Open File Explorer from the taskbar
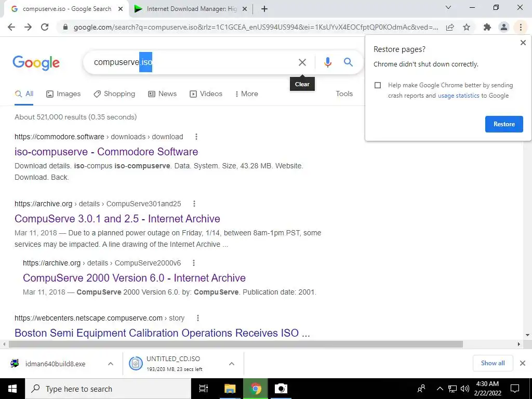Image resolution: width=532 pixels, height=399 pixels. [230, 389]
